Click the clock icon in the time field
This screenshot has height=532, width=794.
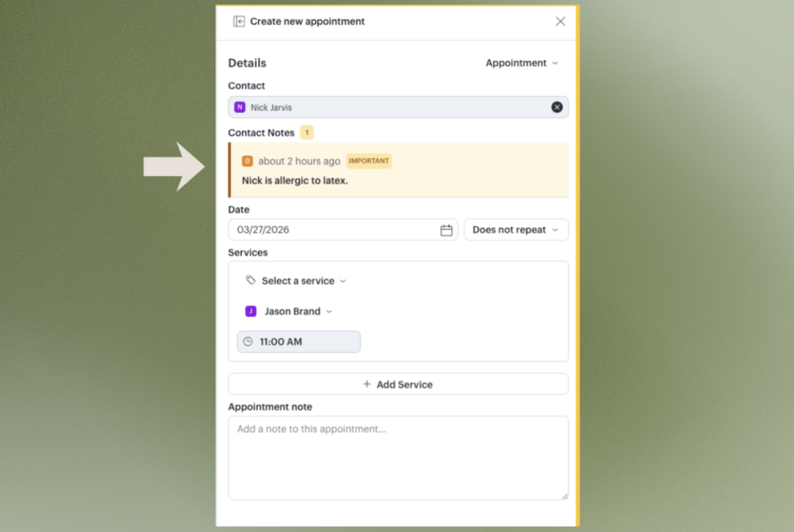(x=248, y=341)
